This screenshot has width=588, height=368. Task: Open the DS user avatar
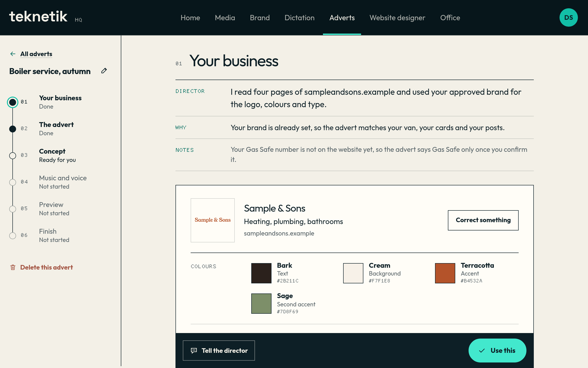click(x=568, y=17)
